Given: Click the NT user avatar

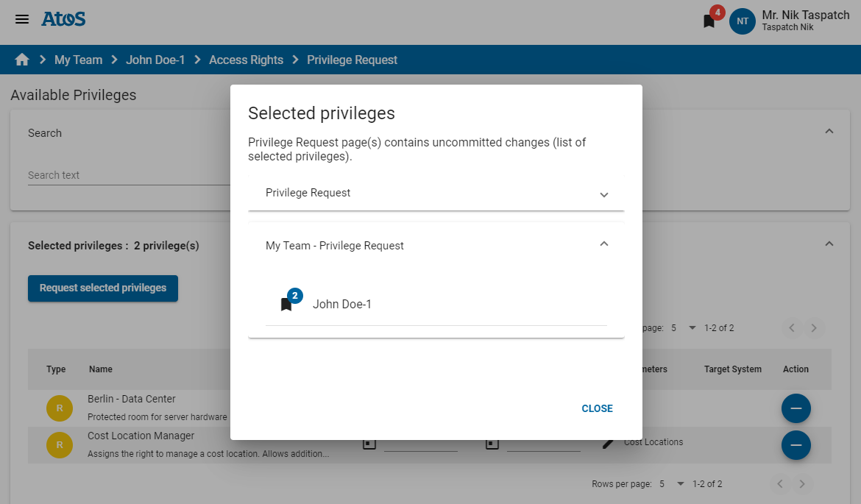Looking at the screenshot, I should pyautogui.click(x=742, y=21).
